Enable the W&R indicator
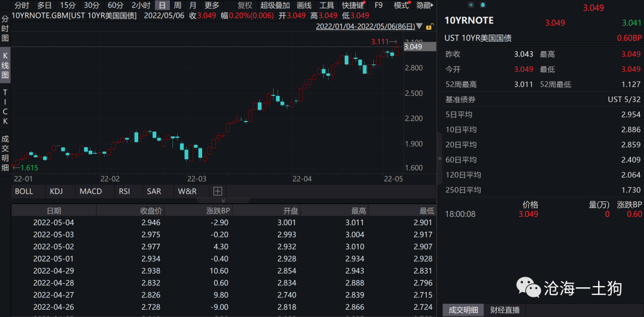The image size is (644, 317). click(x=187, y=191)
